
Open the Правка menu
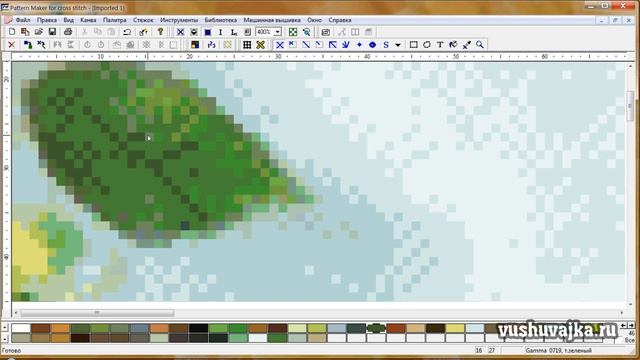pos(47,20)
